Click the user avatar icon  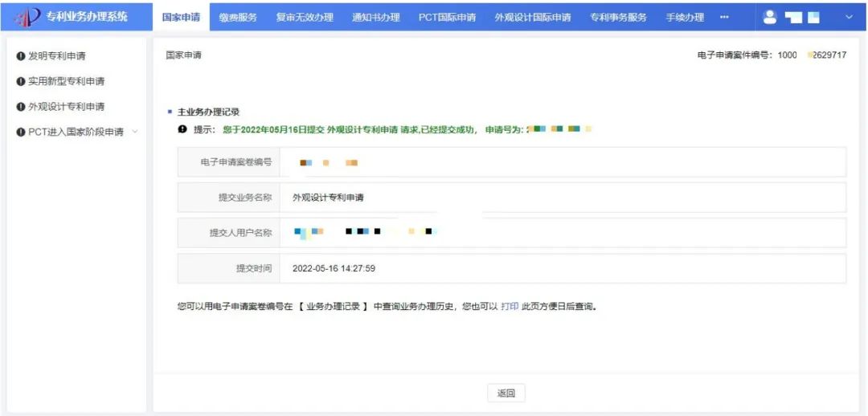(770, 17)
